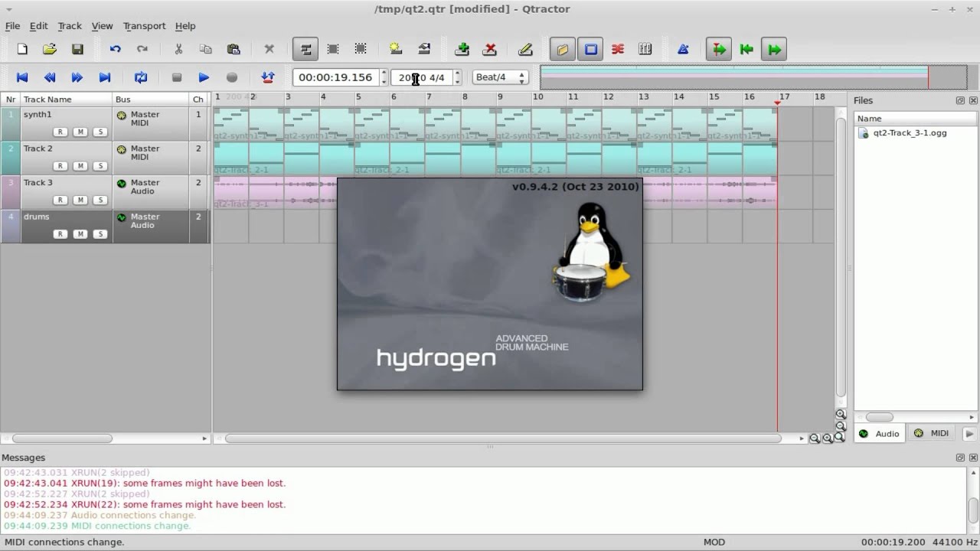Image resolution: width=980 pixels, height=551 pixels.
Task: Click the tempo and time signature field
Action: [x=421, y=77]
